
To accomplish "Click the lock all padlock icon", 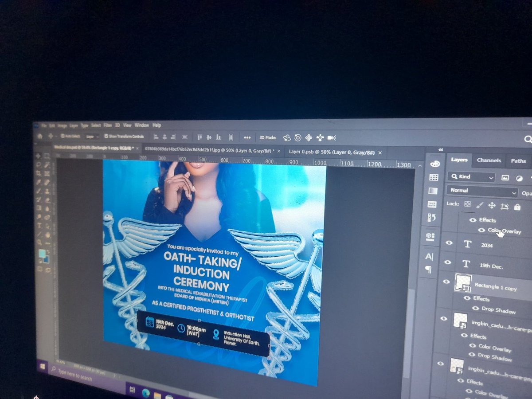I will coord(517,207).
